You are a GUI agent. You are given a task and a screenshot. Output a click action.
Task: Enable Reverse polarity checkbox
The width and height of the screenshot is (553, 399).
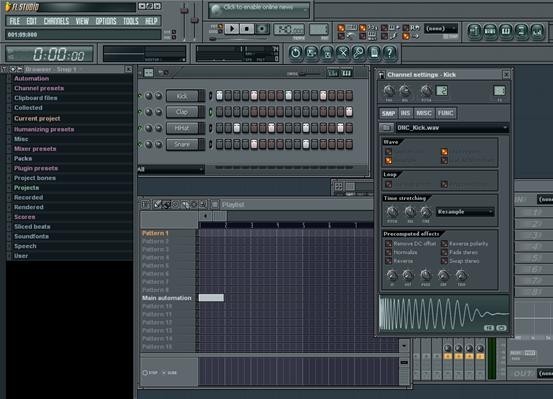444,244
